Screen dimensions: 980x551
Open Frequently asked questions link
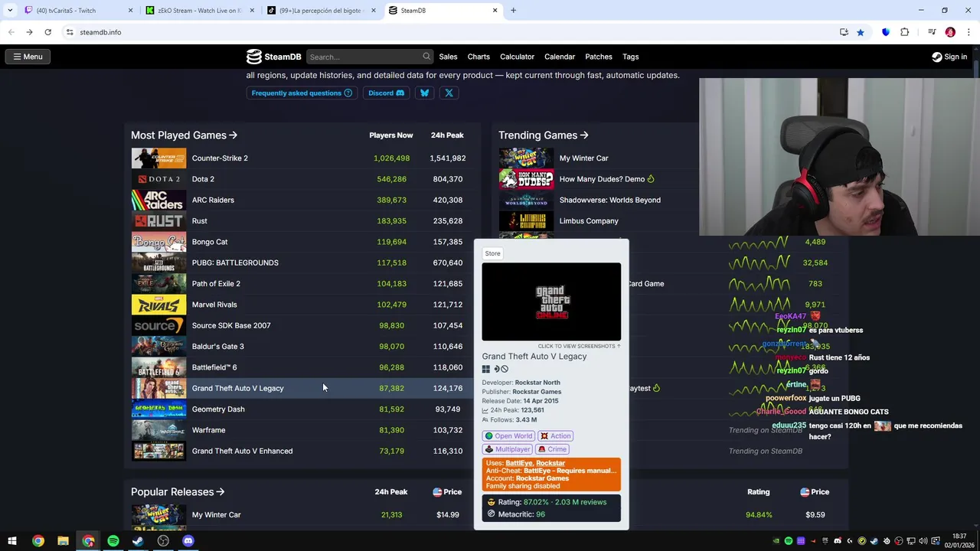click(302, 93)
